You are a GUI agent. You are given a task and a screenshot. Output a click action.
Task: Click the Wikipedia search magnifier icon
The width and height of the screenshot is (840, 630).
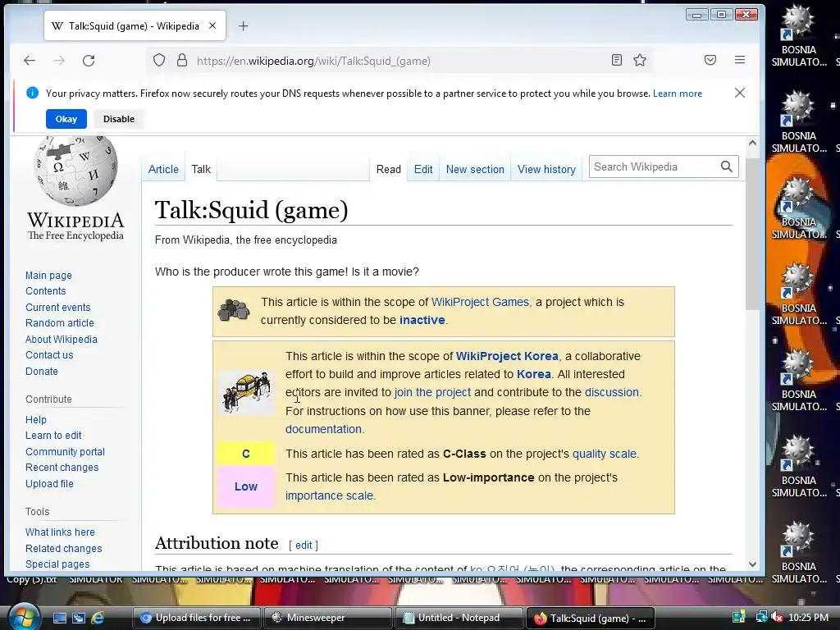coord(727,167)
